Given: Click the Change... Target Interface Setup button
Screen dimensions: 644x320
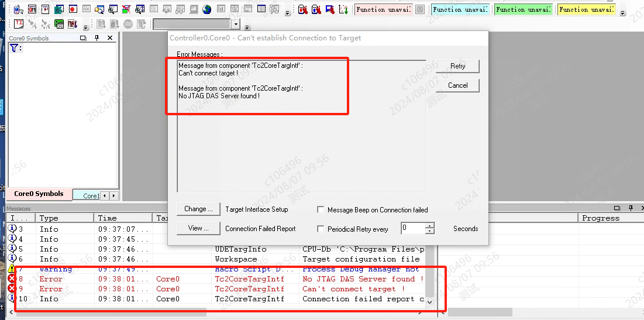Looking at the screenshot, I should coord(198,209).
